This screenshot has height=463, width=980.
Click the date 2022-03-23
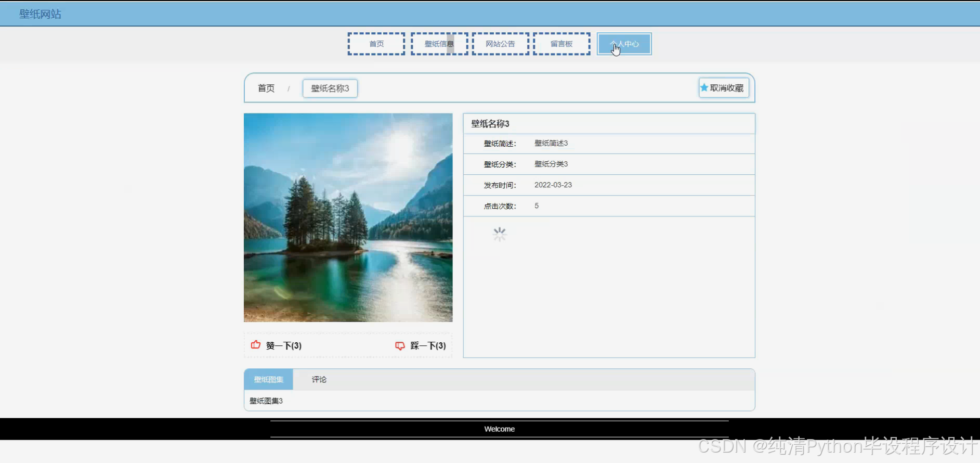553,185
